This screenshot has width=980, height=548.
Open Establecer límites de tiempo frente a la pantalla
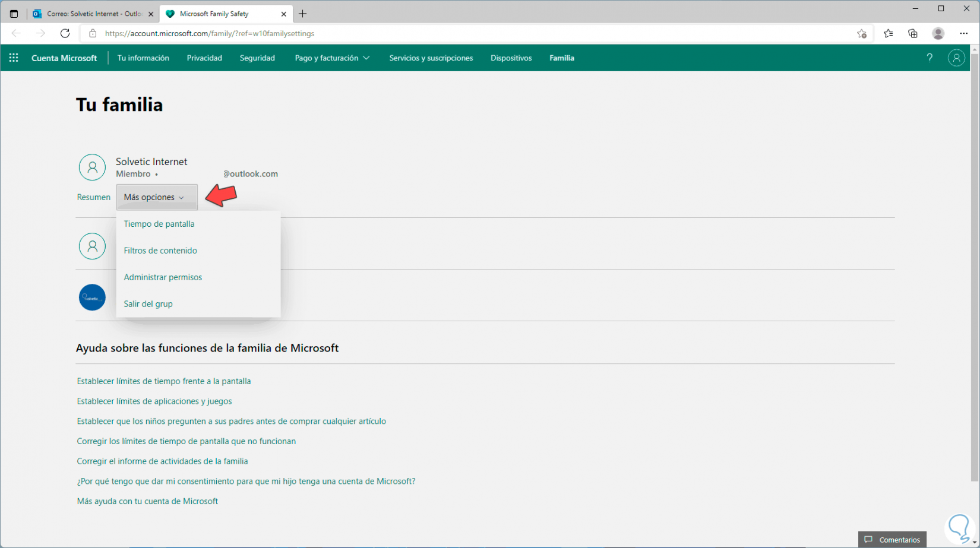[164, 381]
